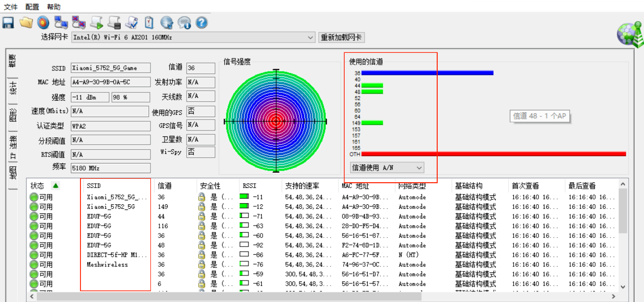Click the SSID column header
Image resolution: width=644 pixels, height=302 pixels.
(94, 186)
